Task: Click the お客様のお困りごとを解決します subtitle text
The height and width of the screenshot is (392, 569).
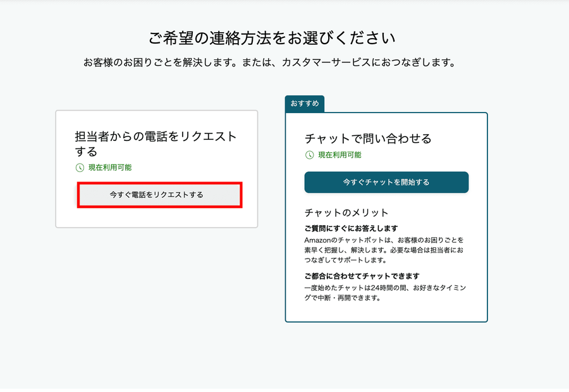Action: [269, 63]
